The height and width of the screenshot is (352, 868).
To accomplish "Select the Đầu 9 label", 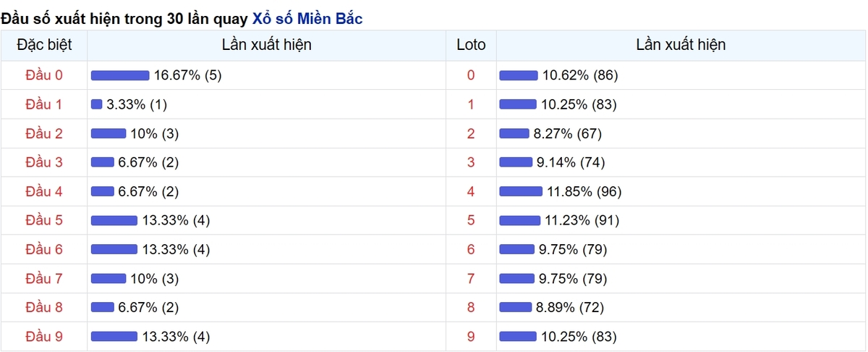I will point(44,336).
